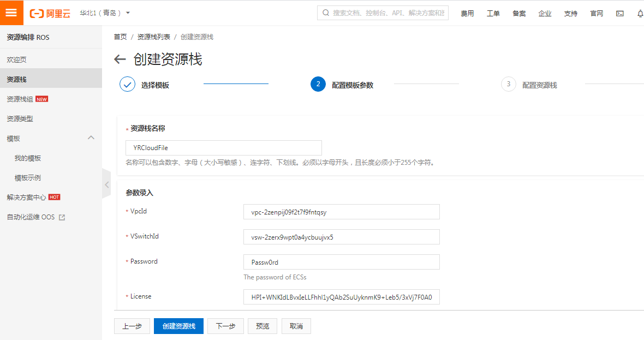Open the region dropdown 华北1（青岛）
The height and width of the screenshot is (340, 644).
pos(105,13)
